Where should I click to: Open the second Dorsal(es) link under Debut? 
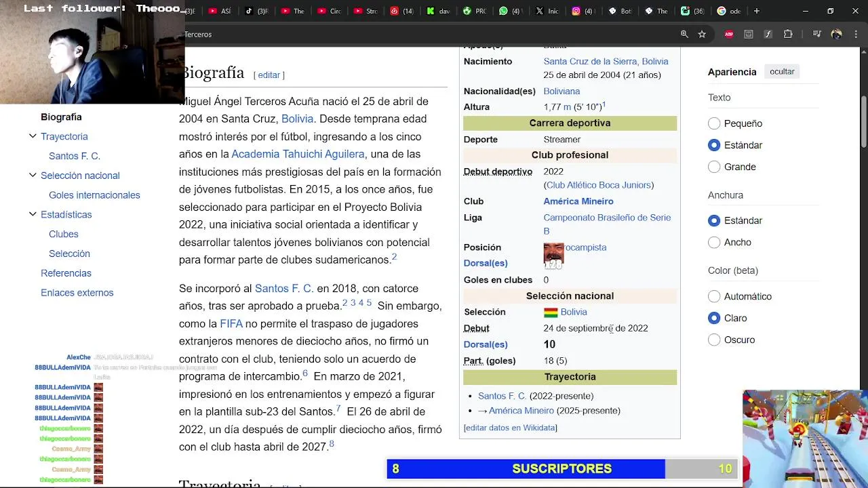click(x=486, y=344)
